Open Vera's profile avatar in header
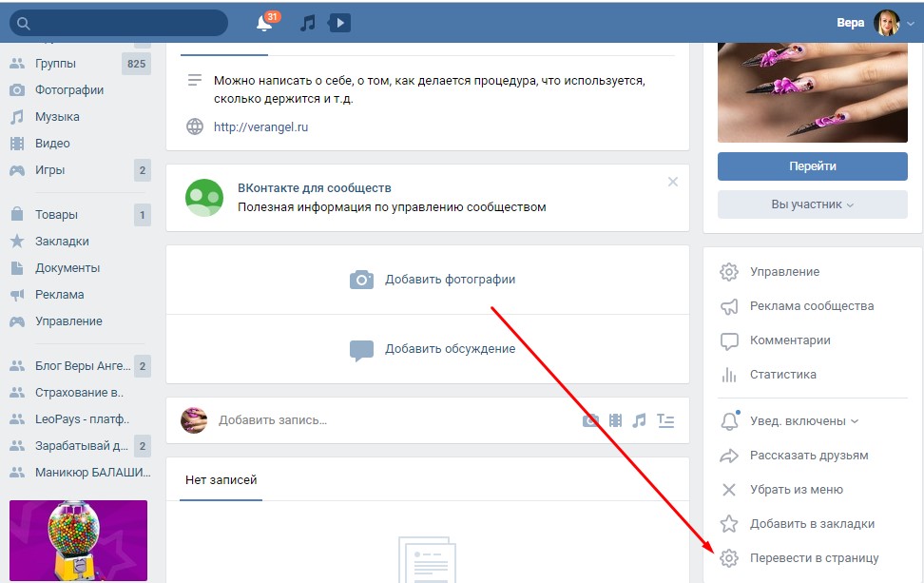Screen dimensions: 924x583 tap(886, 23)
